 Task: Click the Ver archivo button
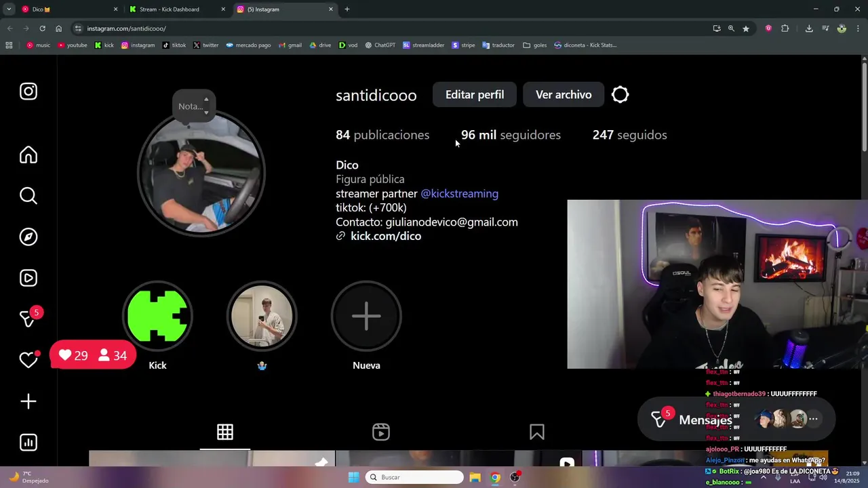[x=564, y=95]
